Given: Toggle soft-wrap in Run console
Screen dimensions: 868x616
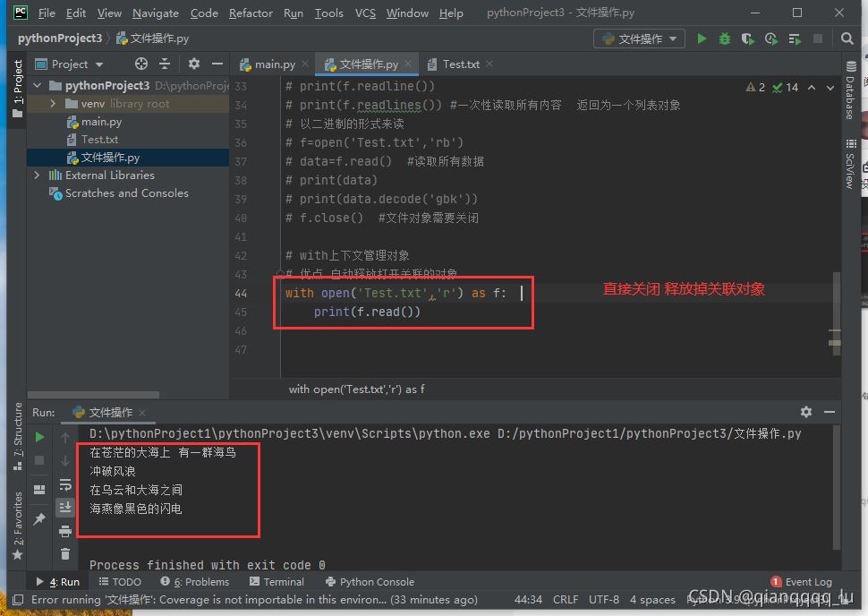Looking at the screenshot, I should click(x=65, y=484).
